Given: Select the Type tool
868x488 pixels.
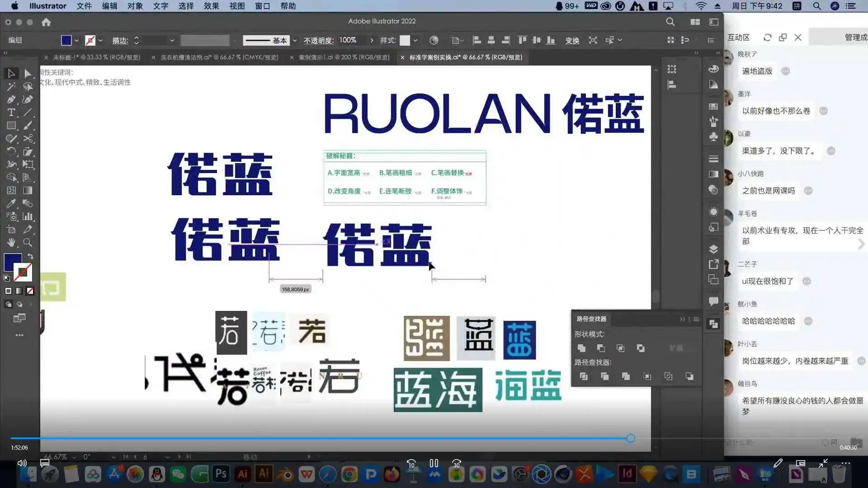Looking at the screenshot, I should point(11,113).
